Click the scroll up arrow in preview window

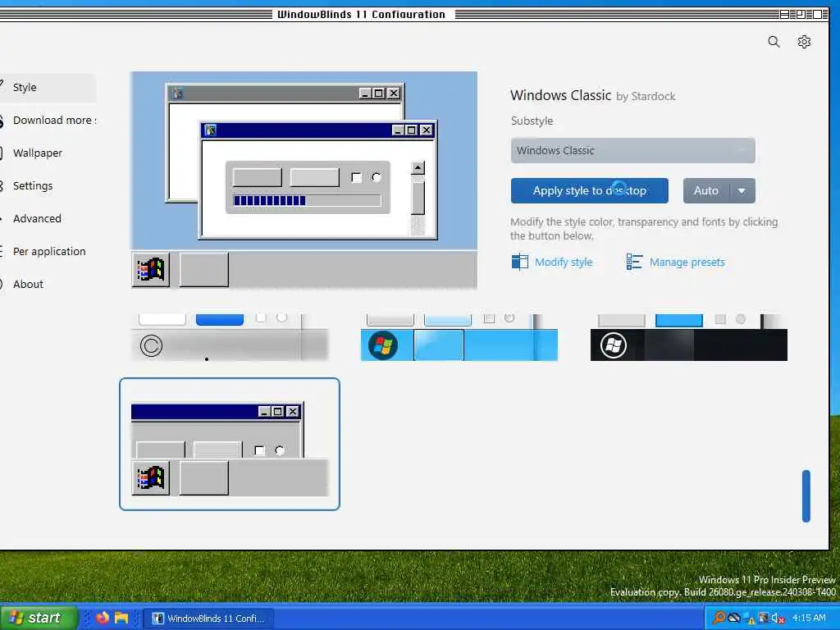click(418, 167)
